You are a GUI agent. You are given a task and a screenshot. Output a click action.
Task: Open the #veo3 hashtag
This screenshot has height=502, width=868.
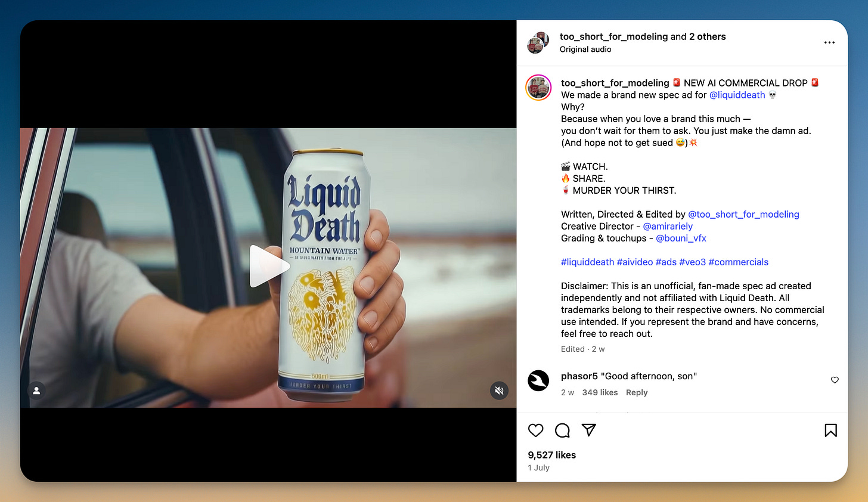tap(692, 262)
